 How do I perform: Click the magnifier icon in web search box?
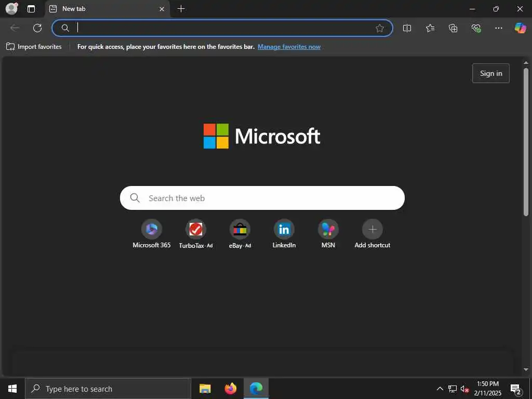(135, 198)
